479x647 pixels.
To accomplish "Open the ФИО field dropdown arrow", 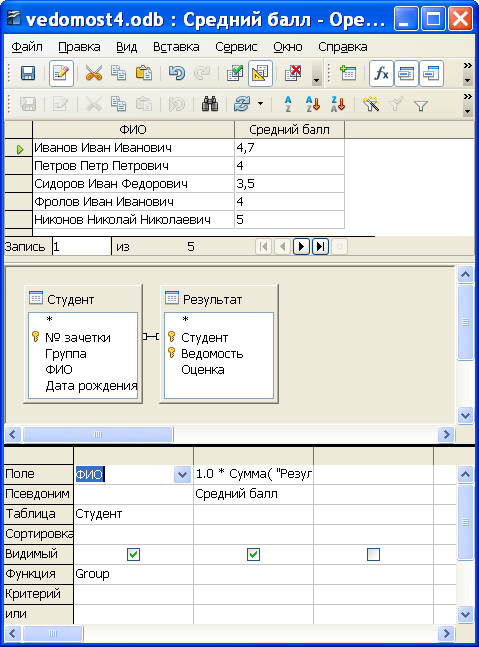I will pyautogui.click(x=182, y=475).
